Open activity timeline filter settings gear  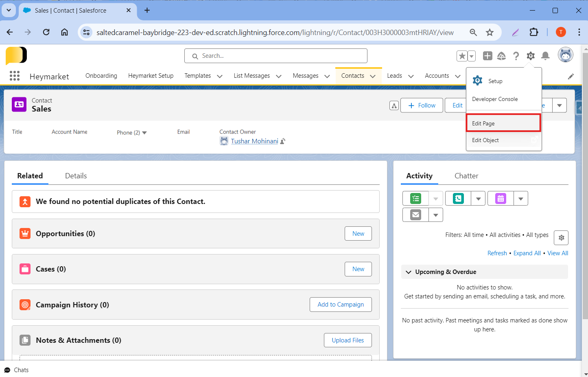[561, 238]
